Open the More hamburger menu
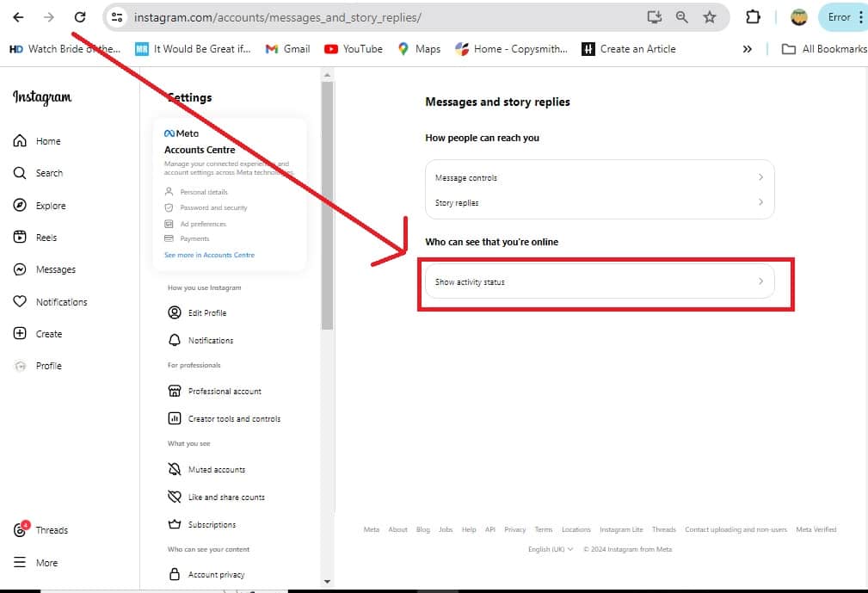Screen dimensions: 868x593 click(35, 563)
